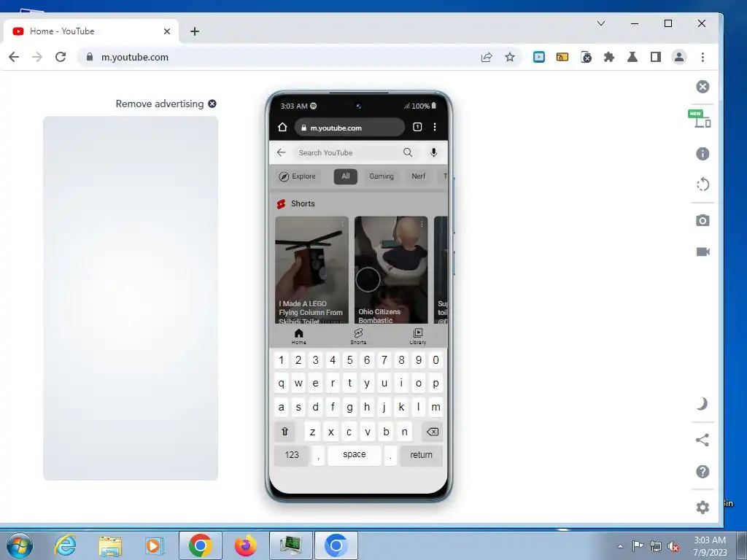
Task: Click the yellow extension icon in toolbar
Action: pyautogui.click(x=562, y=57)
